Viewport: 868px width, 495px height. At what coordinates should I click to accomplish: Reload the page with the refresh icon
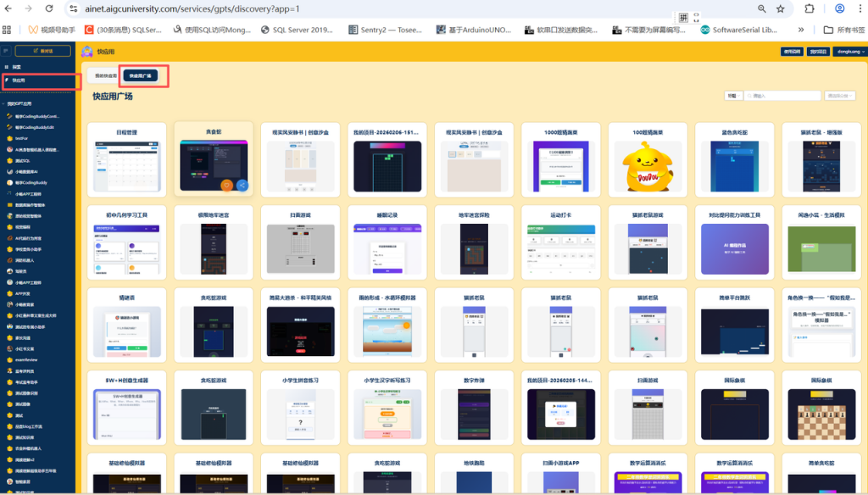click(49, 8)
